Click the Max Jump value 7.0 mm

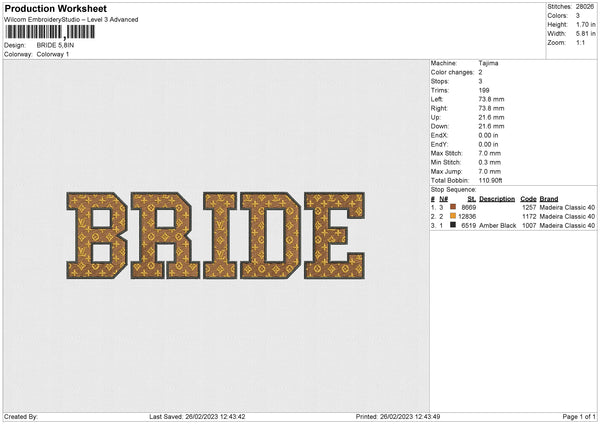coord(489,171)
